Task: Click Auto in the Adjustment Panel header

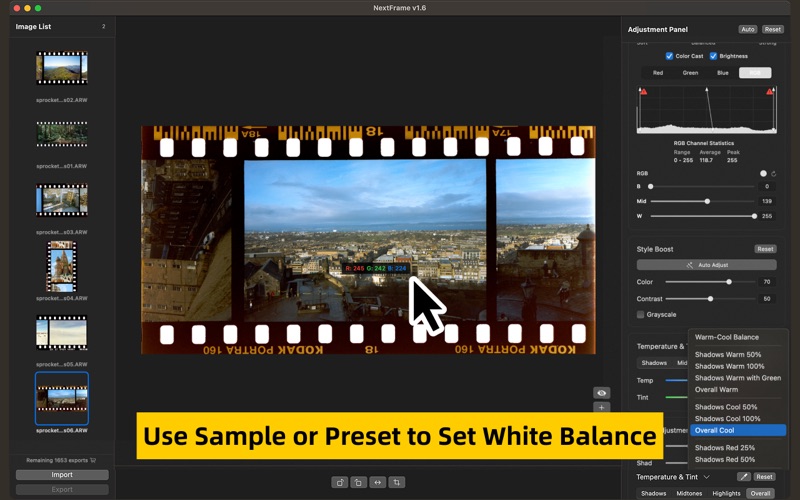Action: 747,30
